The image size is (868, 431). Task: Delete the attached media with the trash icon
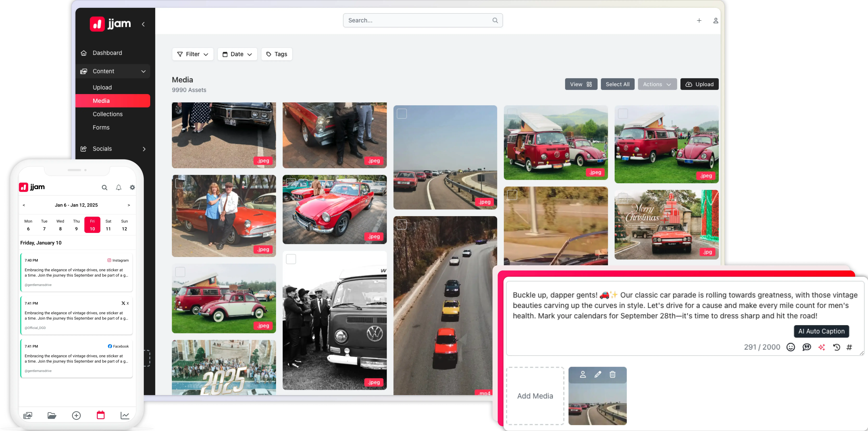613,374
